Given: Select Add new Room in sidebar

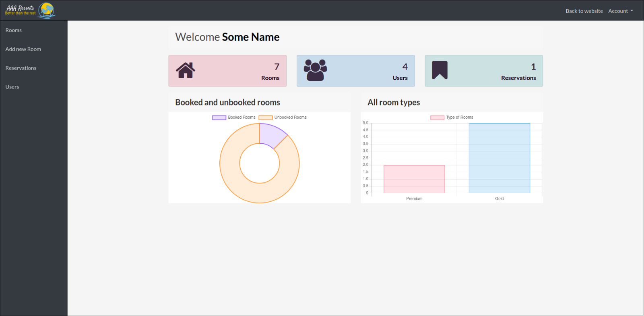Looking at the screenshot, I should tap(23, 49).
